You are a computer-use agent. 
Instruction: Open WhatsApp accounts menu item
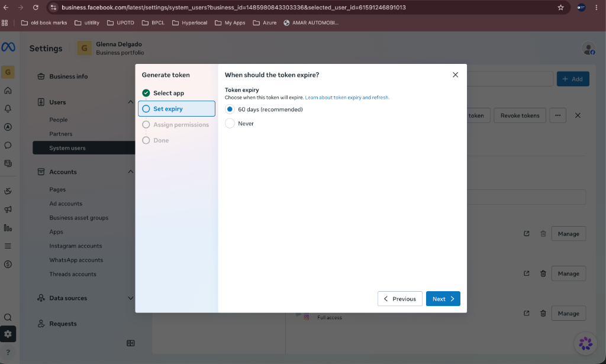76,260
